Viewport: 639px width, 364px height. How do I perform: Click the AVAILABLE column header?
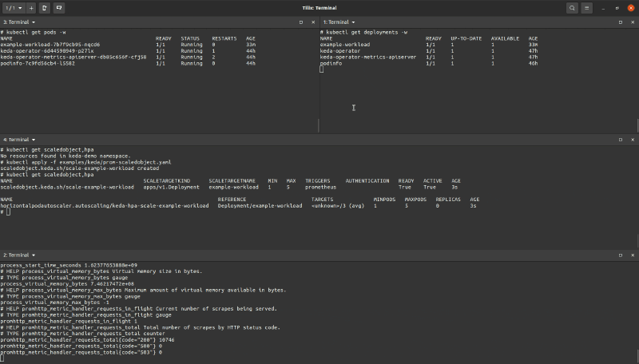(505, 38)
